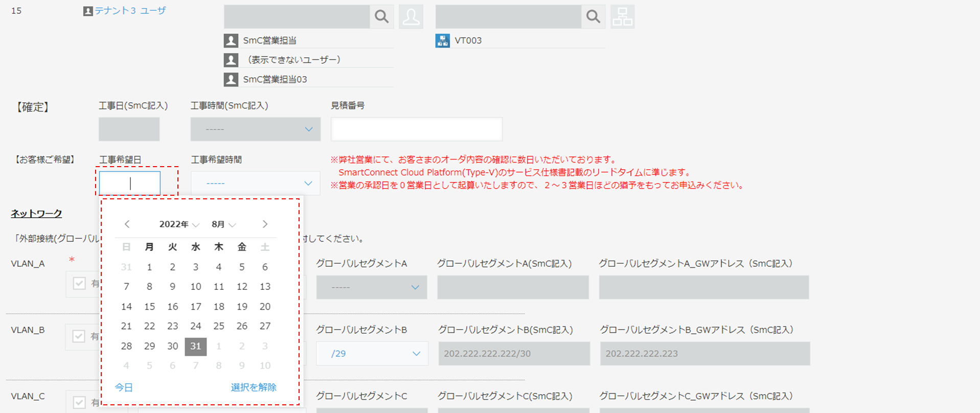The height and width of the screenshot is (413, 980).
Task: Click the グローバルセグメントA_GWアドレス field
Action: (x=704, y=287)
